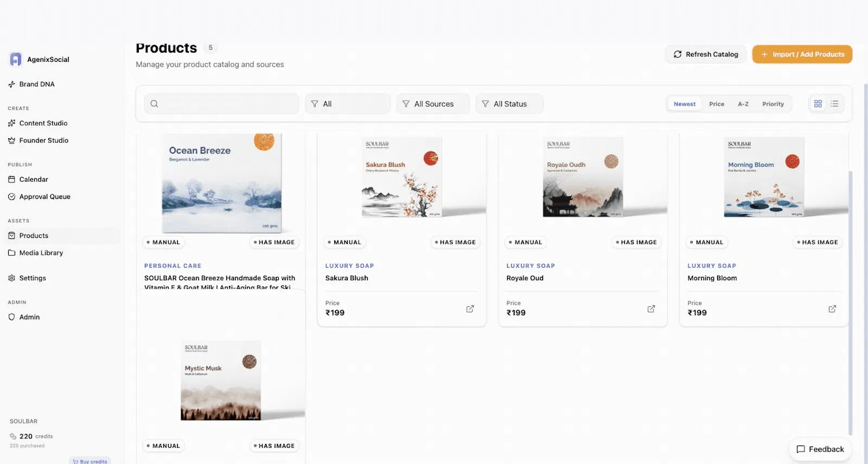868x464 pixels.
Task: Click the search magnifier icon
Action: click(x=154, y=104)
